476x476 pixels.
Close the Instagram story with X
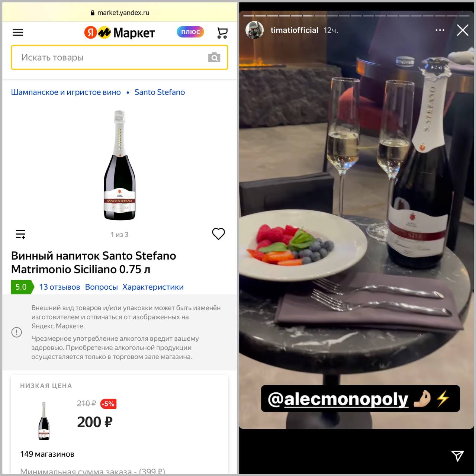463,30
